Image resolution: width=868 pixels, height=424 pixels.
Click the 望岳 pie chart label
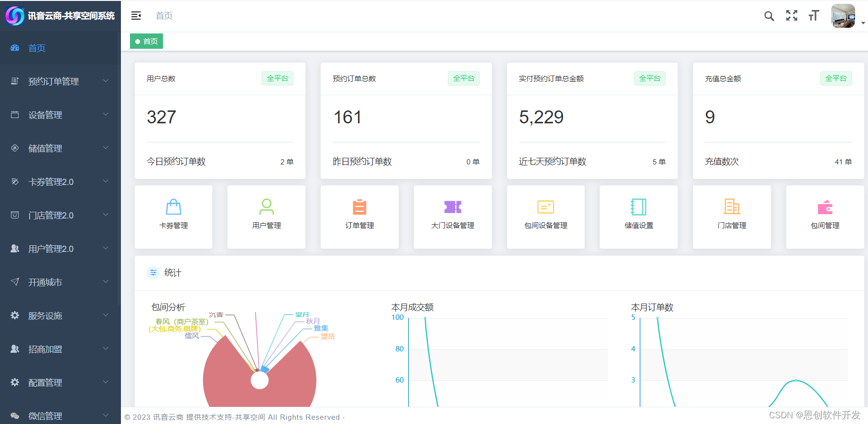coord(327,336)
